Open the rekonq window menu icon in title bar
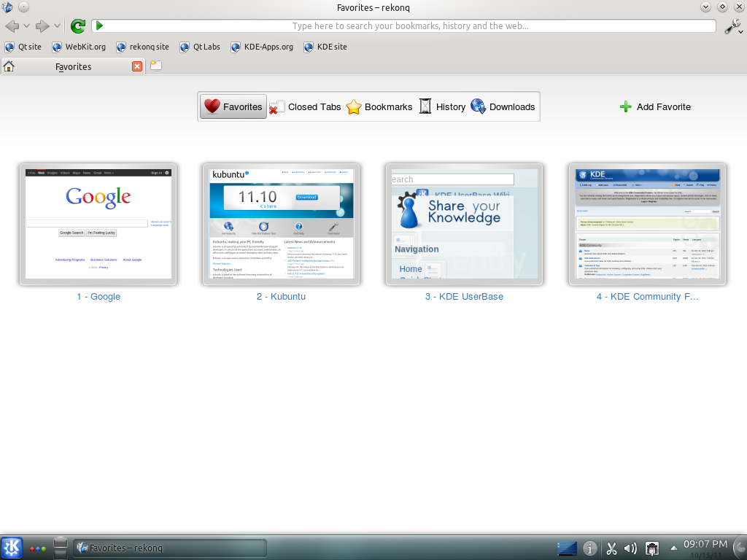 pyautogui.click(x=7, y=7)
